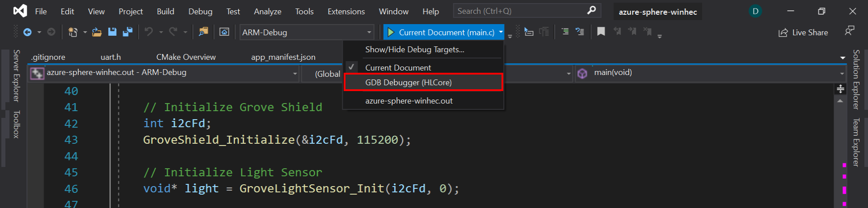The height and width of the screenshot is (208, 868).
Task: Open the View menu
Action: [x=96, y=12]
